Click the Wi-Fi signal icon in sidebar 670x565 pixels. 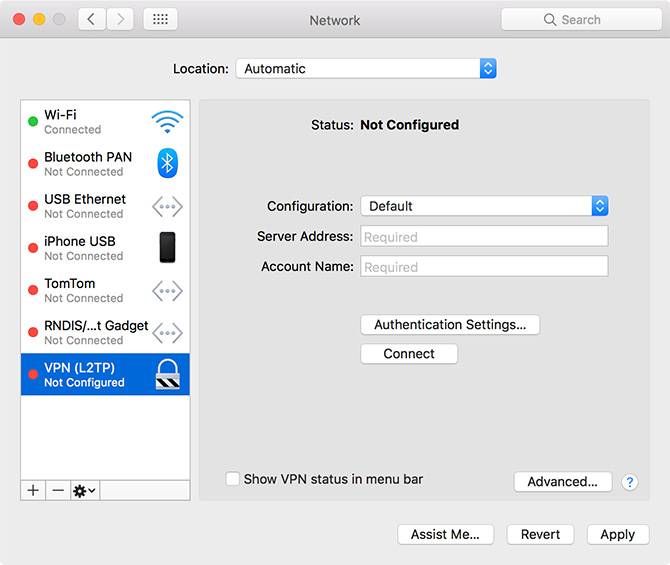click(167, 122)
